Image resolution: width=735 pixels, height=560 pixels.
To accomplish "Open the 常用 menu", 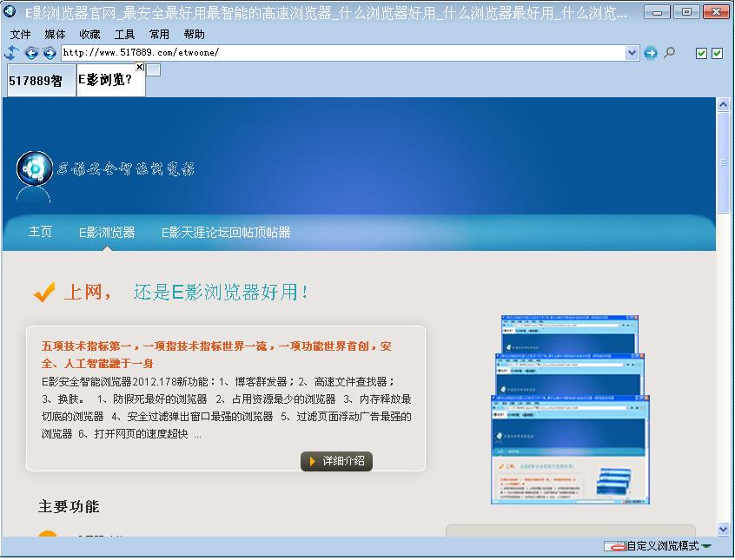I will [159, 34].
